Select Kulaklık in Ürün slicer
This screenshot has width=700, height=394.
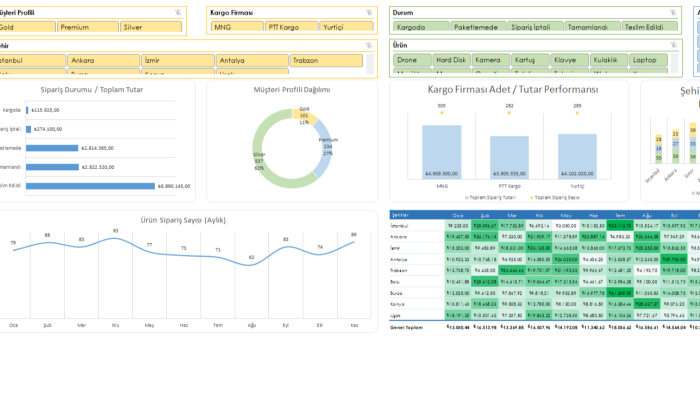click(x=608, y=60)
